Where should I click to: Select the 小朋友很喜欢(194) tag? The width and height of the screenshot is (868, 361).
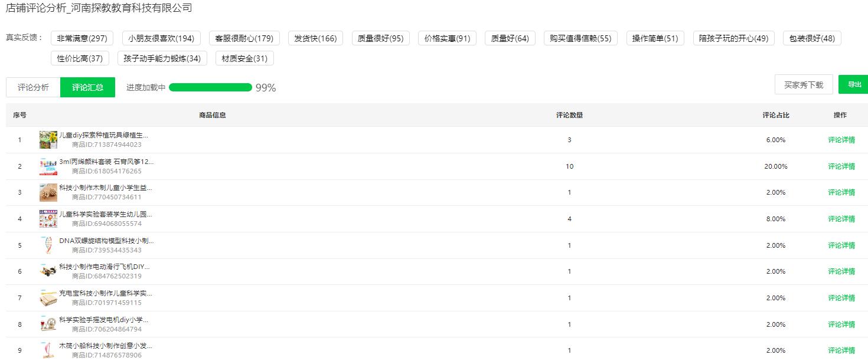[x=161, y=38]
